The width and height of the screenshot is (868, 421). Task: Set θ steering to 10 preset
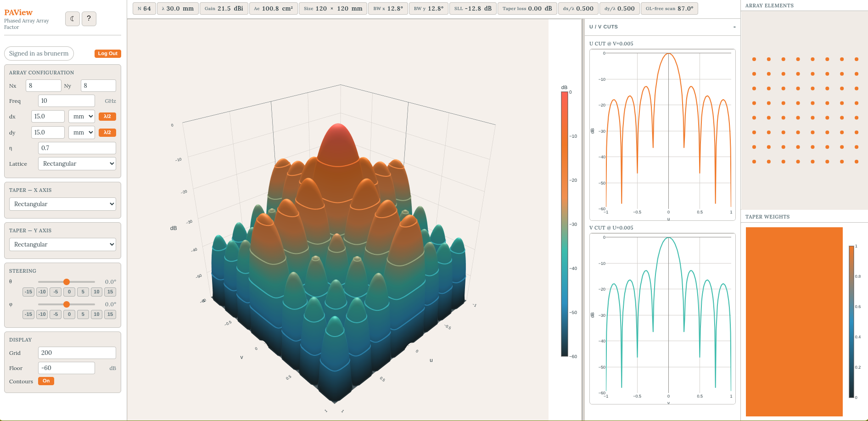click(x=96, y=292)
